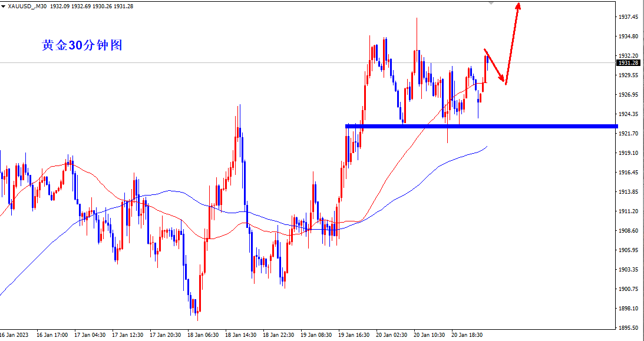The height and width of the screenshot is (341, 644).
Task: Click the 1913.85 price axis label
Action: tap(629, 192)
